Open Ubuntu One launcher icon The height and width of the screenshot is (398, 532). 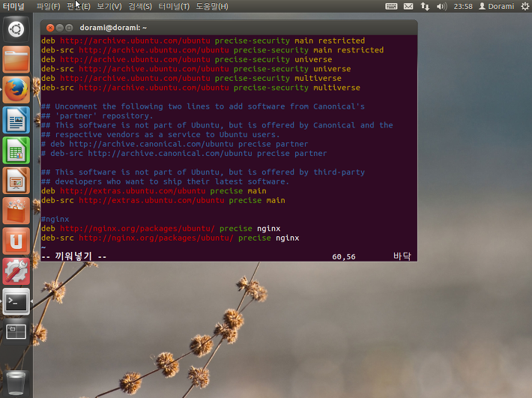coord(16,241)
